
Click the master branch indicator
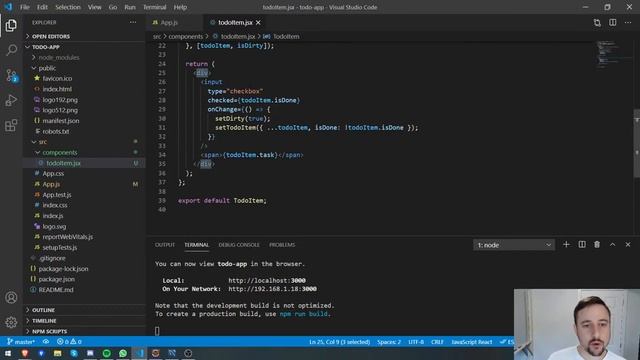point(21,342)
